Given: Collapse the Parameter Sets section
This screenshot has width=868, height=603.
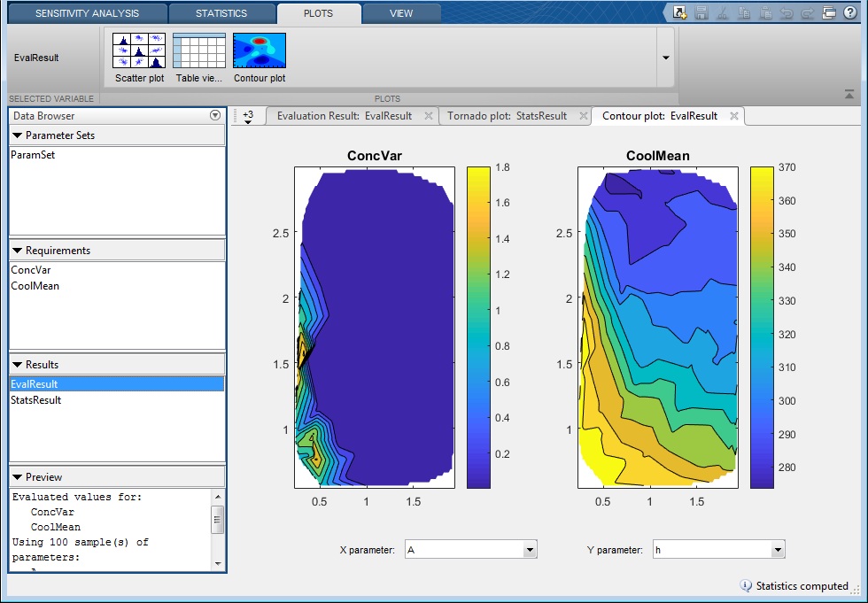Looking at the screenshot, I should 18,135.
